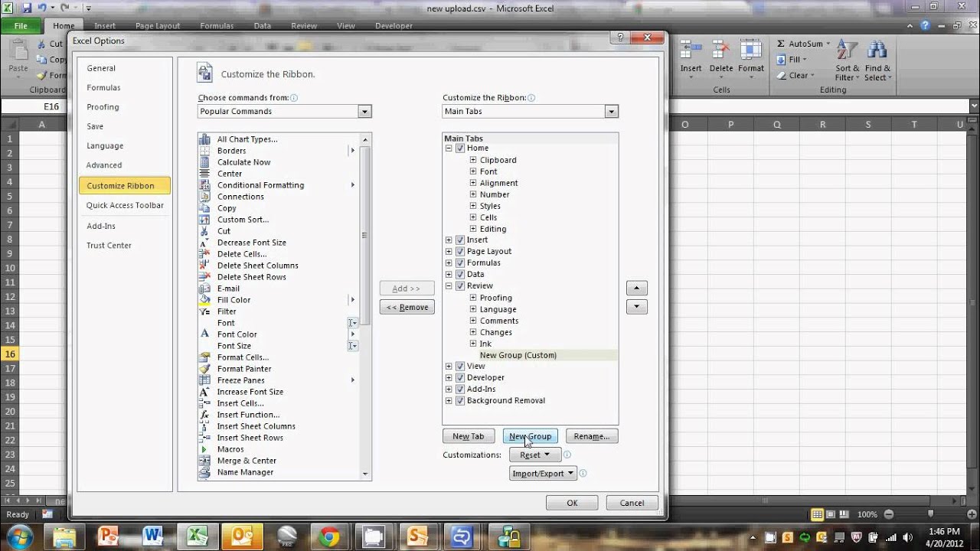Select the Merge & Center command icon

pos(204,461)
